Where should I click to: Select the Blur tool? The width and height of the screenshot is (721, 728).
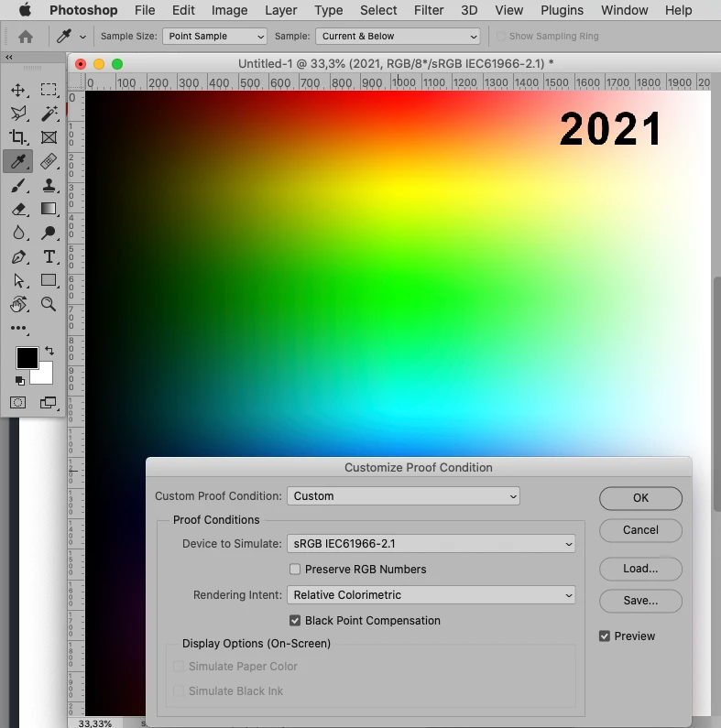(18, 233)
